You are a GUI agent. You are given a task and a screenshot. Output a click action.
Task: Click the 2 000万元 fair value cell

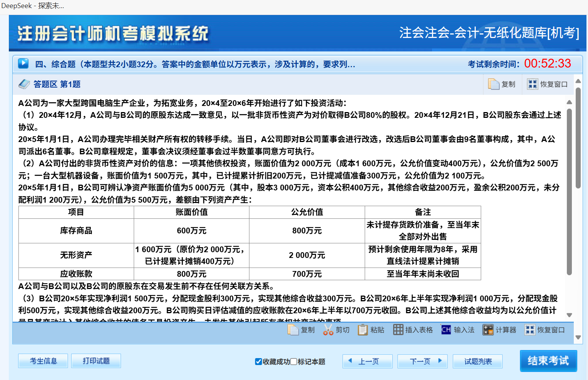307,255
